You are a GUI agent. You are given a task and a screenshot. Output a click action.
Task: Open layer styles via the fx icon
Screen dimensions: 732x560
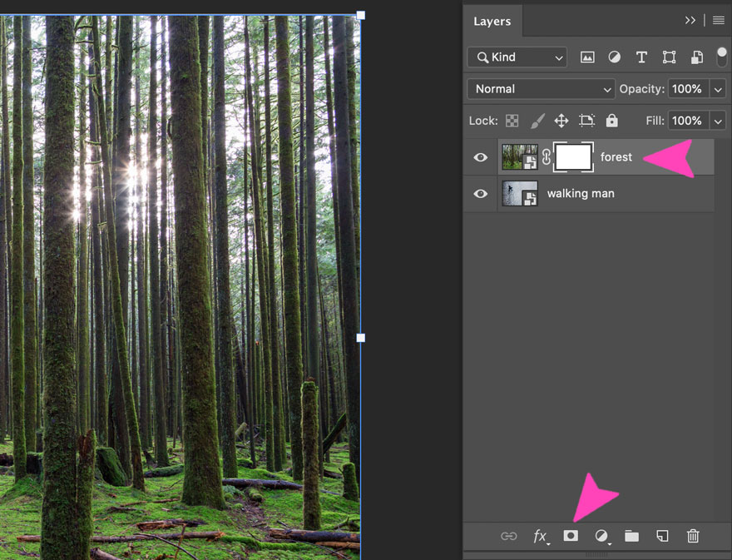[540, 536]
